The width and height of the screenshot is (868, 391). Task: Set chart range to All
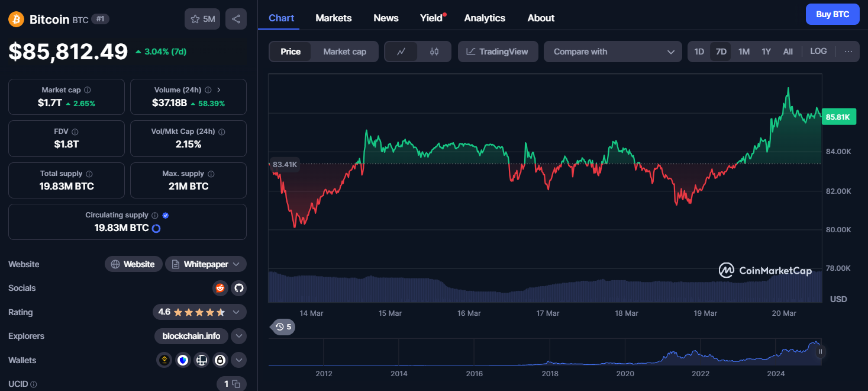pyautogui.click(x=788, y=52)
